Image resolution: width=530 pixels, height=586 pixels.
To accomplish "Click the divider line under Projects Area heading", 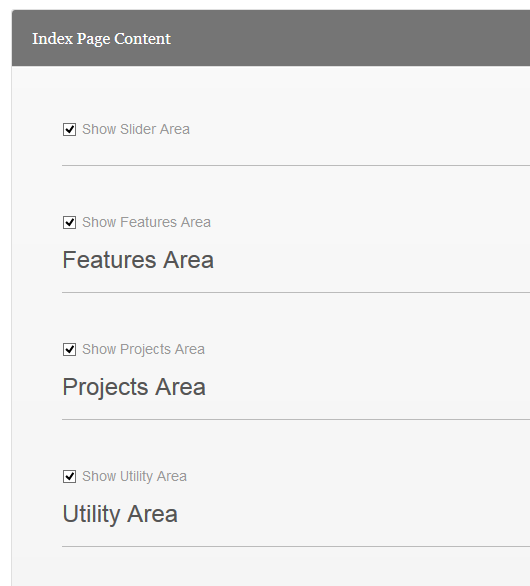I will tap(296, 419).
